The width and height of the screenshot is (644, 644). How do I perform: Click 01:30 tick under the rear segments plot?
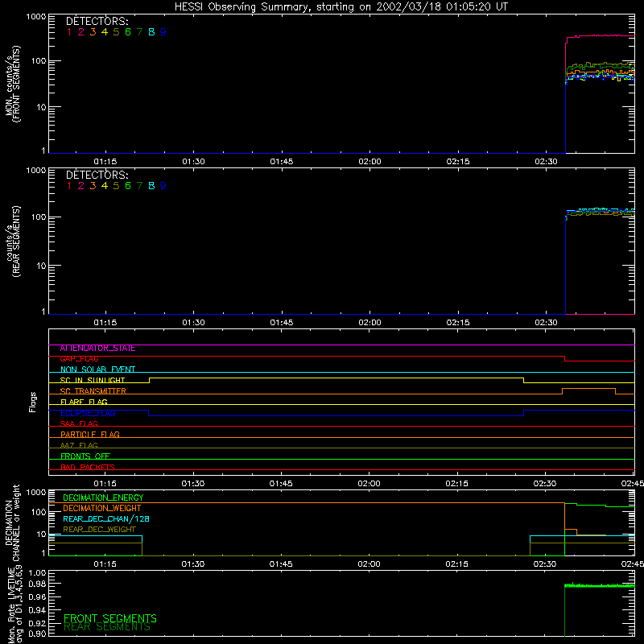[193, 323]
